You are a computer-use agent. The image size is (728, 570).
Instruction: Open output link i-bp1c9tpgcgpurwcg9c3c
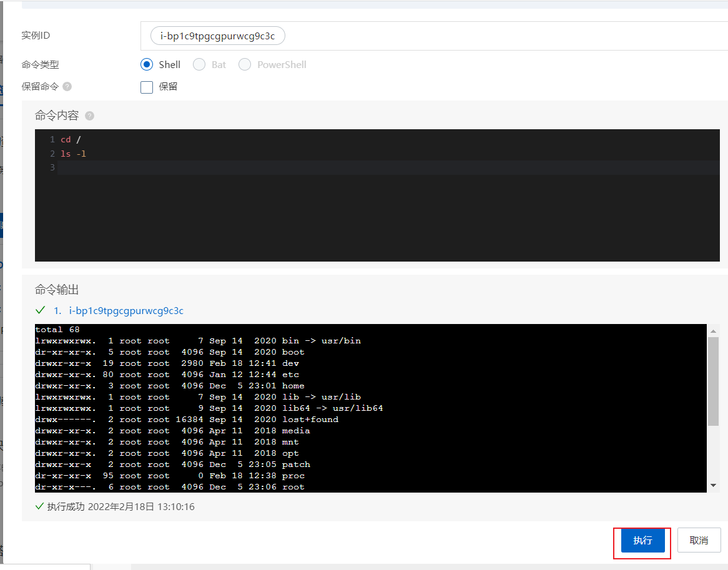[x=126, y=310]
